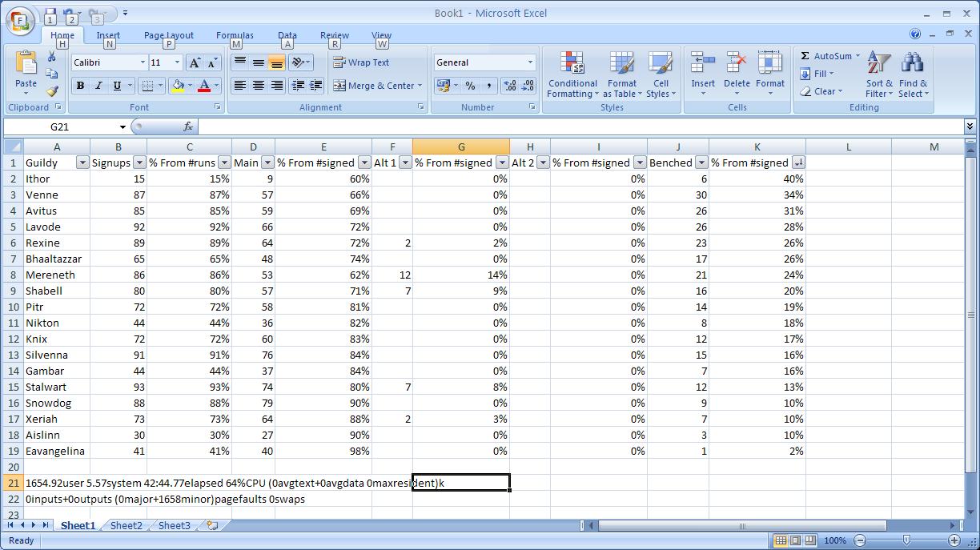The width and height of the screenshot is (980, 550).
Task: Click the Copy icon in Clipboard
Action: click(x=53, y=74)
